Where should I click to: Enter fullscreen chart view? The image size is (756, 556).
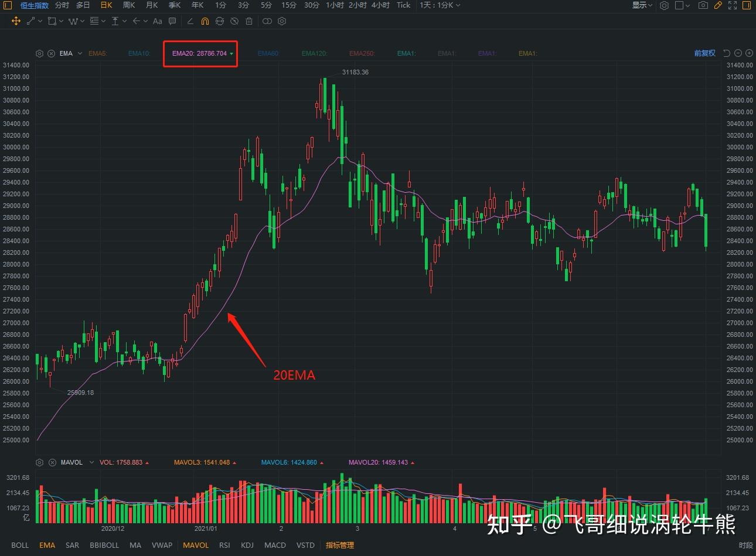733,5
